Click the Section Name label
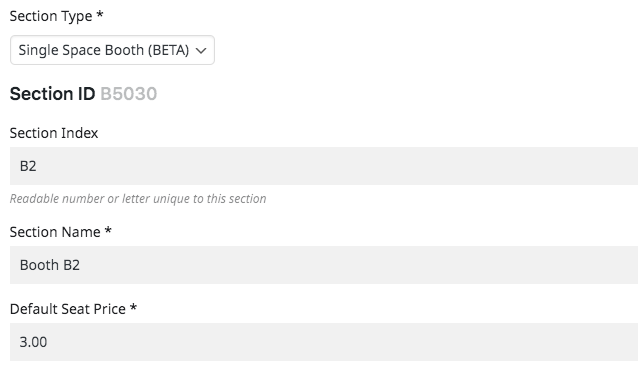Screen dimensions: 638x369 click(x=55, y=232)
